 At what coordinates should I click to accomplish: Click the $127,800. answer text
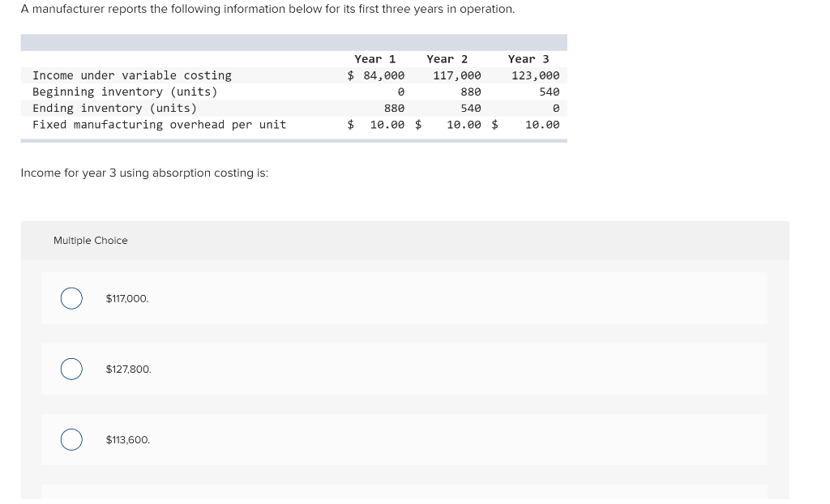(x=129, y=369)
